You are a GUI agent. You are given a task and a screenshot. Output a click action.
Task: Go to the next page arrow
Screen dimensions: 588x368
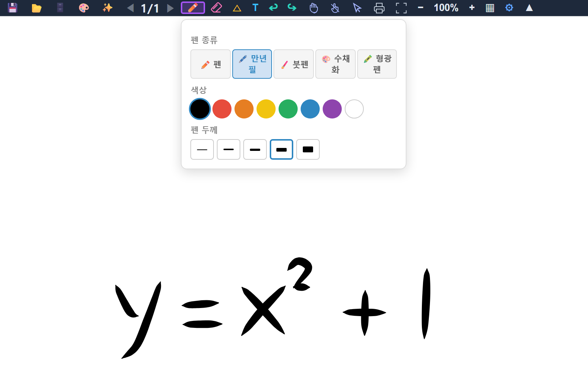[x=170, y=8]
